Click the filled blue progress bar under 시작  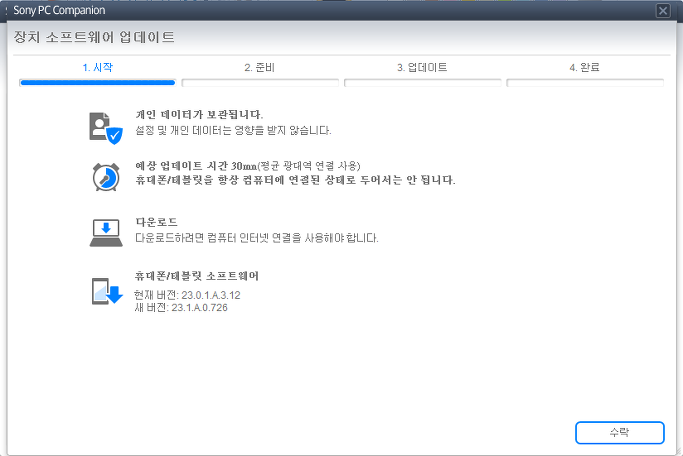pyautogui.click(x=98, y=83)
